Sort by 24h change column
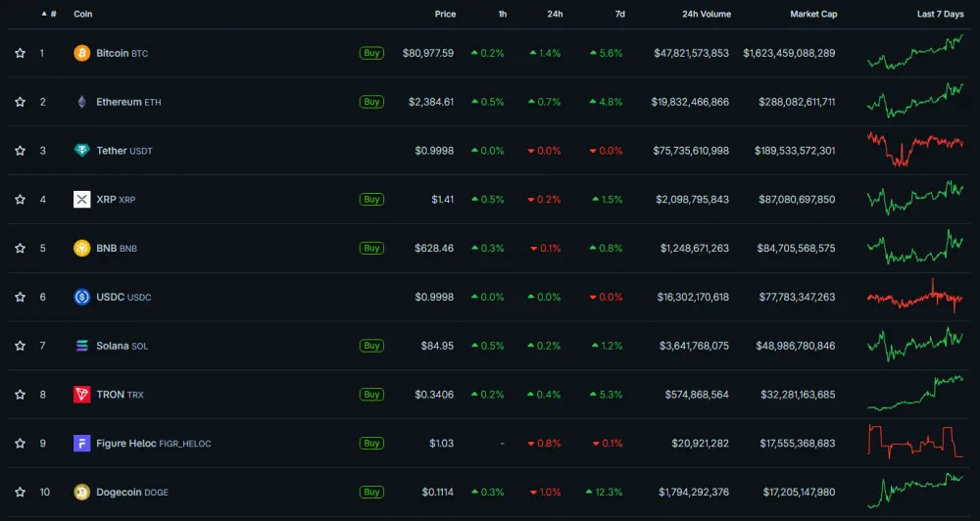 pos(555,14)
